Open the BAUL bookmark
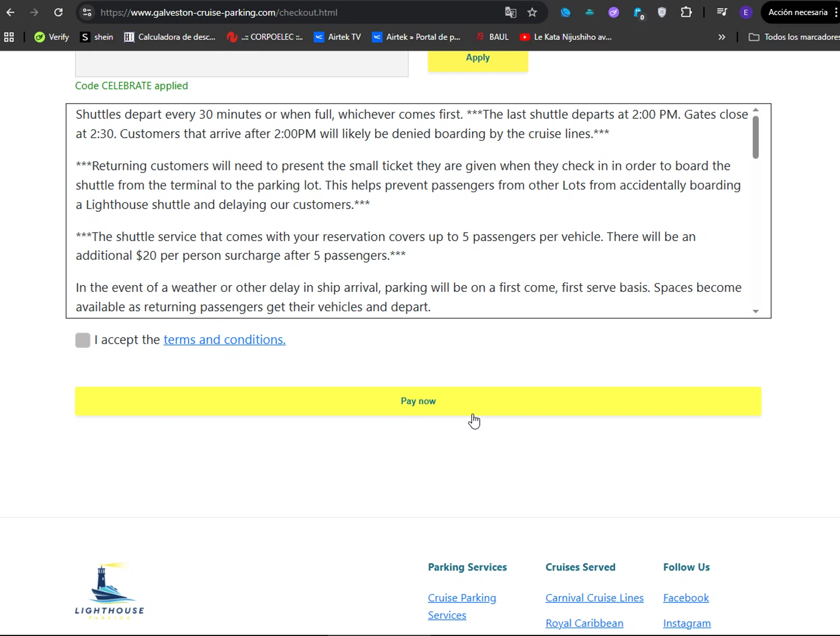The width and height of the screenshot is (840, 636). 492,37
